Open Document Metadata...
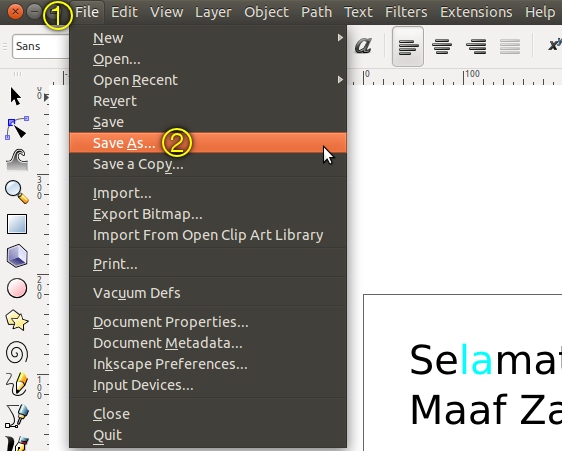This screenshot has height=451, width=562. [208, 343]
